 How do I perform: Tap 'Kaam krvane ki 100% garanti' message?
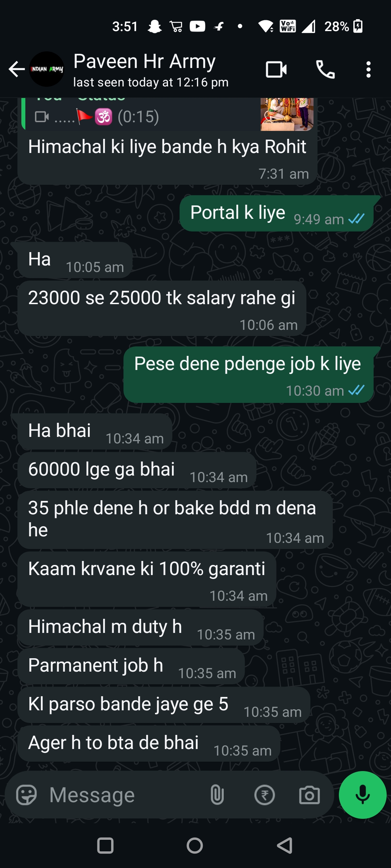point(147,579)
